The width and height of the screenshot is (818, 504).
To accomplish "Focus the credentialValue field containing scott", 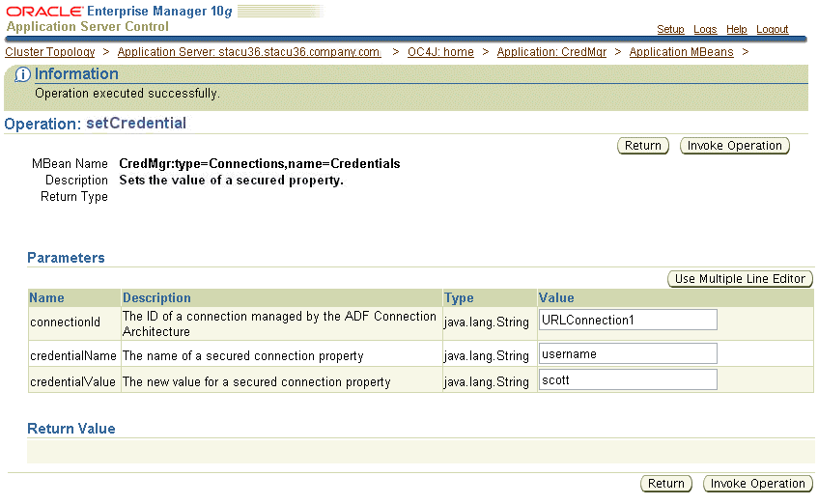I will coord(628,379).
